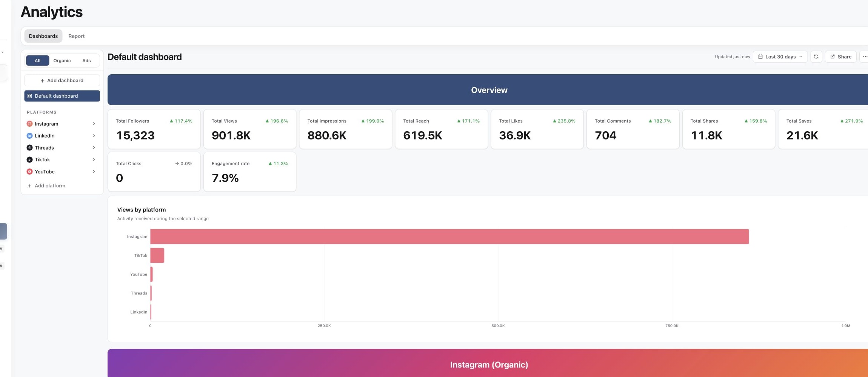Click the plus icon beside Add platform
Viewport: 868px width, 377px height.
pos(29,186)
